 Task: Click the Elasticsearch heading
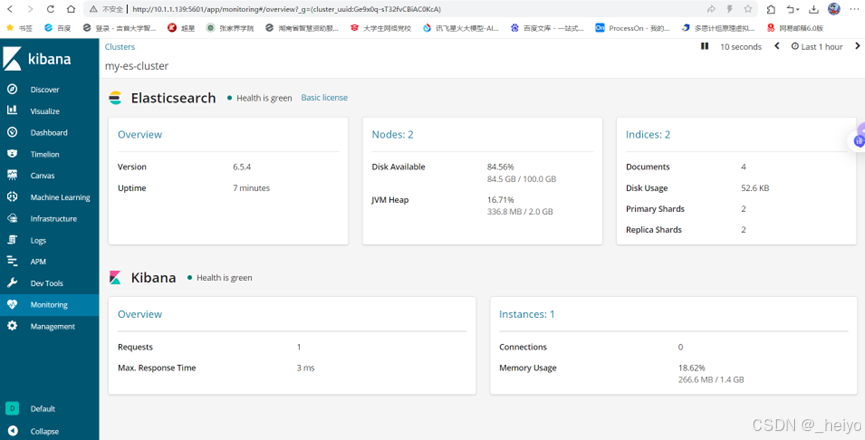click(x=173, y=98)
